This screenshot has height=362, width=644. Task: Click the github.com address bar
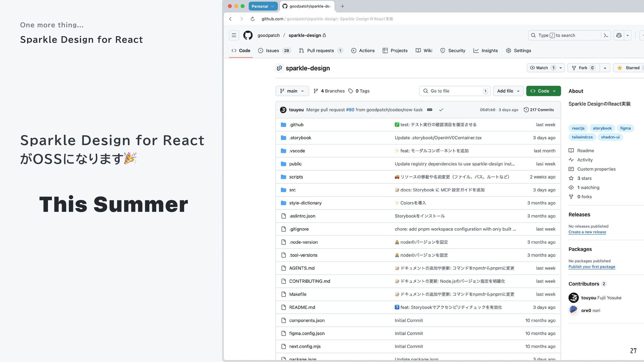coord(327,19)
